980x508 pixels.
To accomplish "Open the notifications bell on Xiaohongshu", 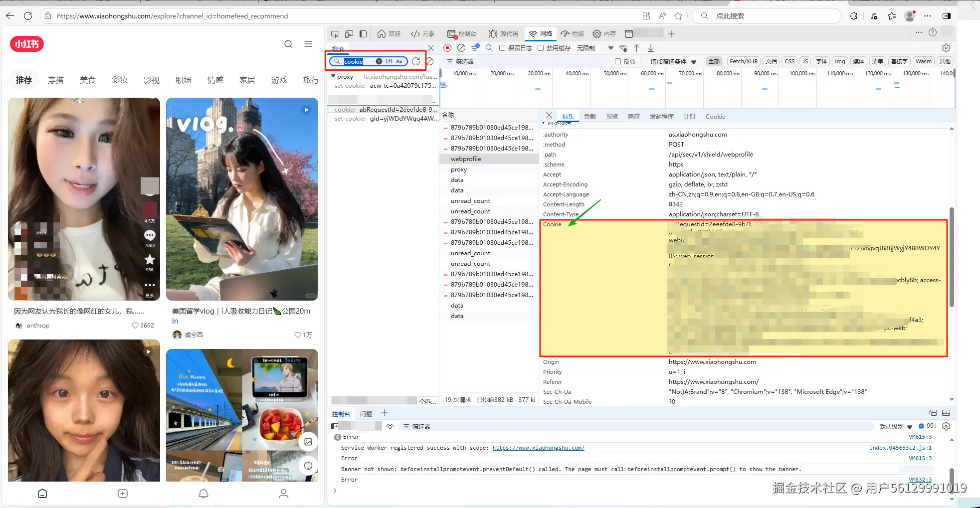I will [x=203, y=494].
